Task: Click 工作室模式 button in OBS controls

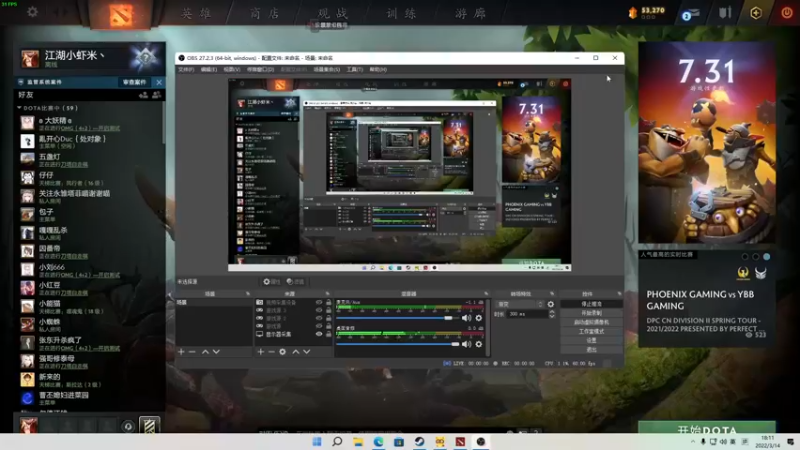Action: tap(591, 332)
